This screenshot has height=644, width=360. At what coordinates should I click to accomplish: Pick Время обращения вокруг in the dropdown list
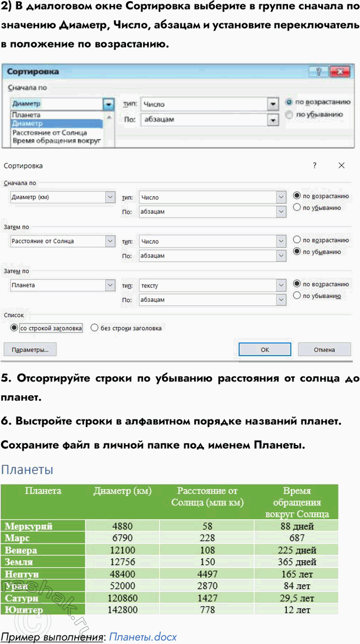click(57, 141)
